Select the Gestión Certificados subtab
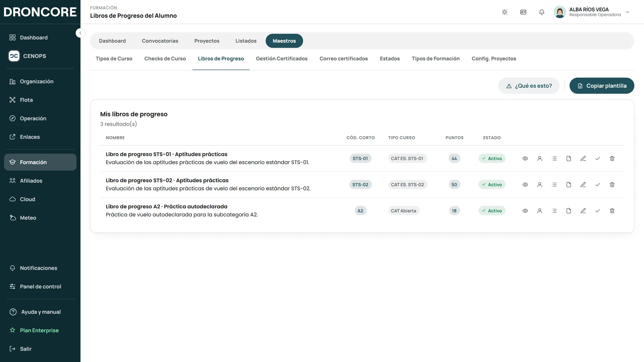Image resolution: width=644 pixels, height=362 pixels. [282, 59]
